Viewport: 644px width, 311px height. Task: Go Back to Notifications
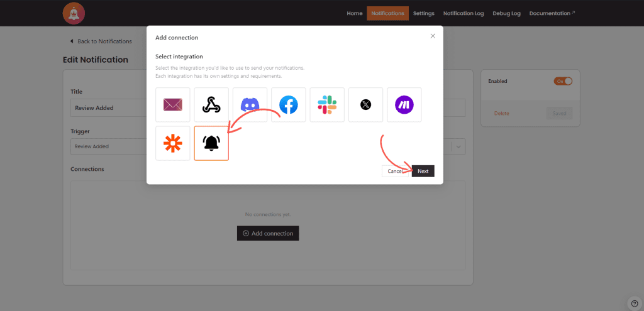coord(101,41)
